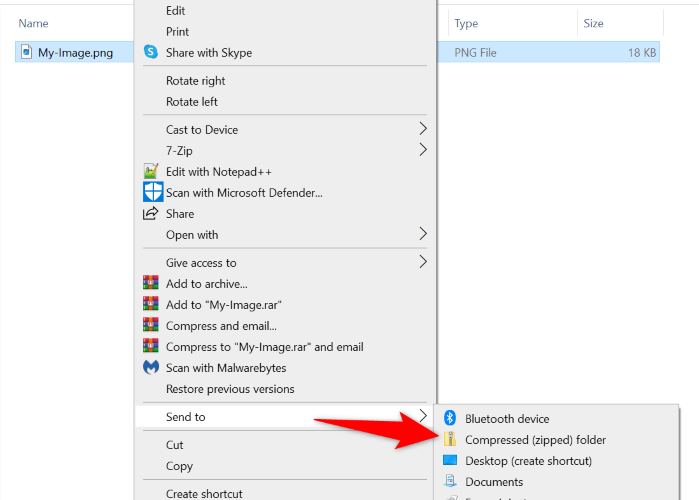Click the Bluetooth device icon
This screenshot has width=699, height=500.
pyautogui.click(x=450, y=419)
